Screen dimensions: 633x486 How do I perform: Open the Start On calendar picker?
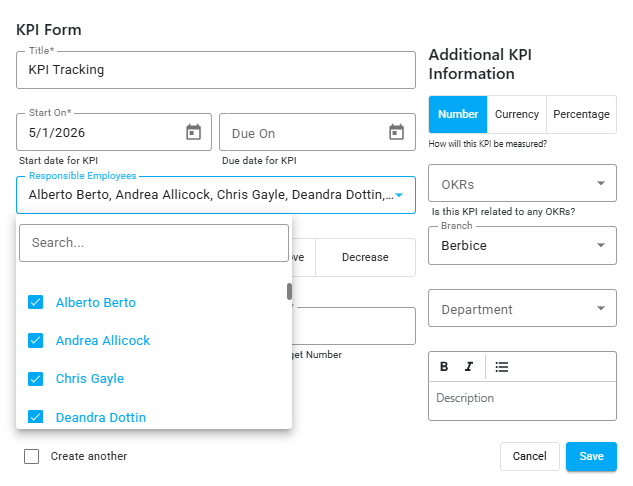(193, 132)
